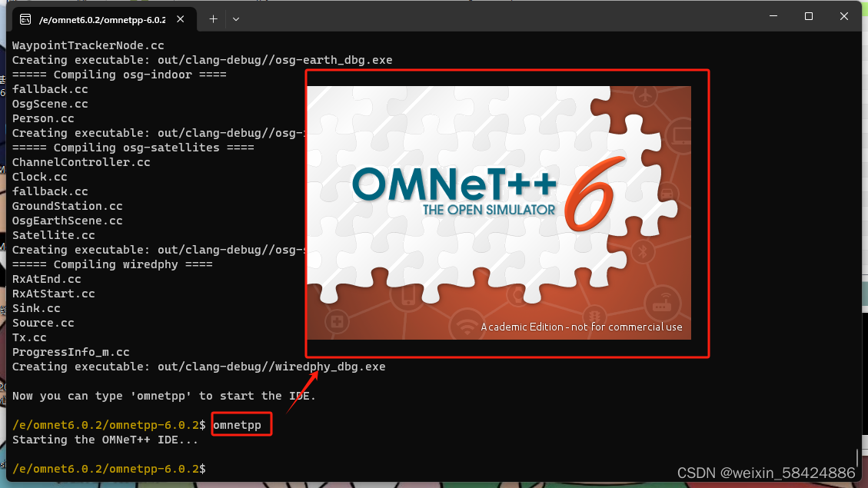Open a new terminal tab with plus
The width and height of the screenshot is (868, 488).
pos(213,19)
